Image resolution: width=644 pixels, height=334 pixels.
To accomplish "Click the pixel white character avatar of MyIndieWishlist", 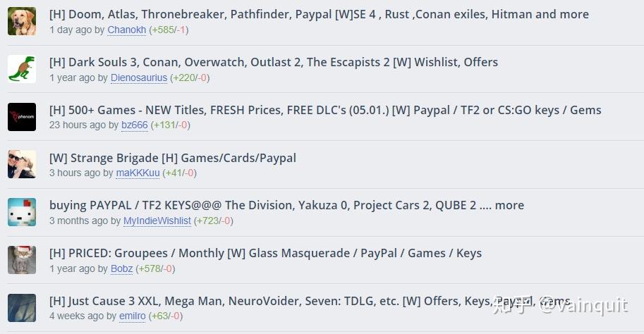I will (x=22, y=212).
